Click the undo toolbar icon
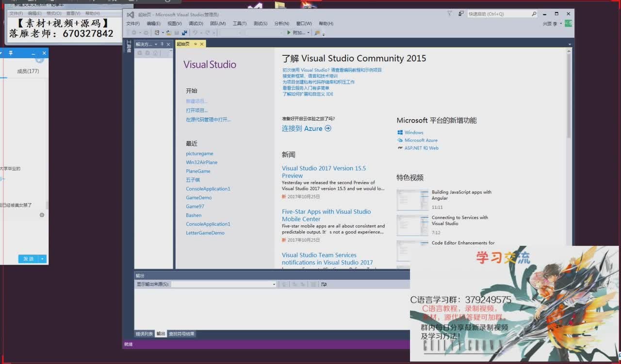This screenshot has height=364, width=621. 195,32
